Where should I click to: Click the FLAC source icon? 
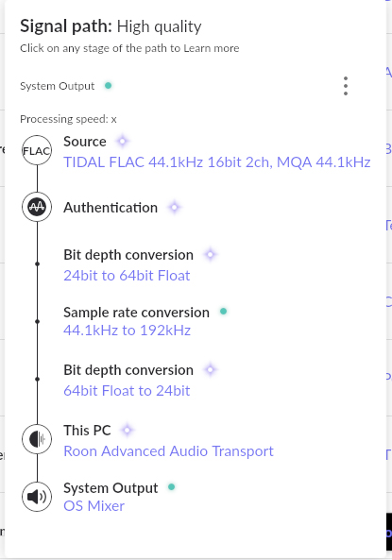tap(37, 150)
